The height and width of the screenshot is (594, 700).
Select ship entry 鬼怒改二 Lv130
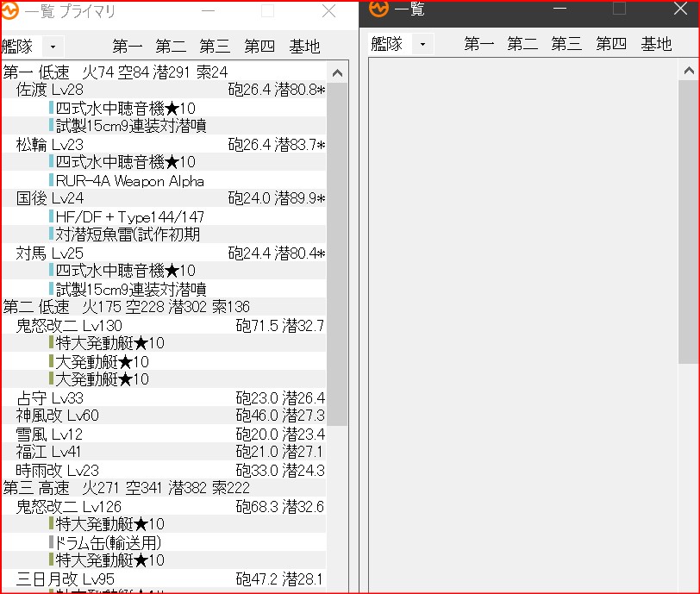coord(69,325)
